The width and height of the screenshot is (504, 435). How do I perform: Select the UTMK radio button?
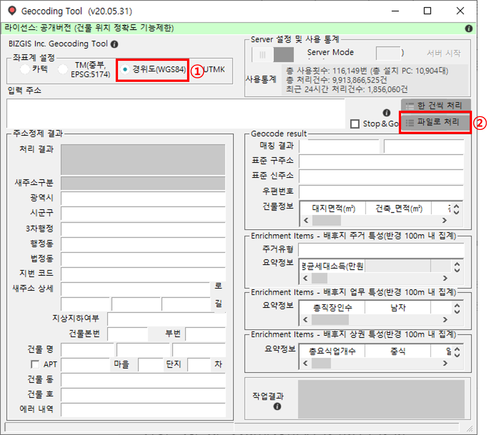(197, 70)
